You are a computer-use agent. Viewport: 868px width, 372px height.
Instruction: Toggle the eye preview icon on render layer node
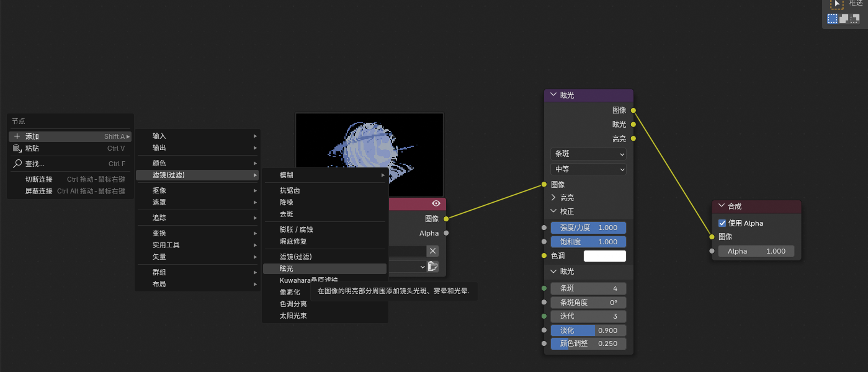(436, 203)
